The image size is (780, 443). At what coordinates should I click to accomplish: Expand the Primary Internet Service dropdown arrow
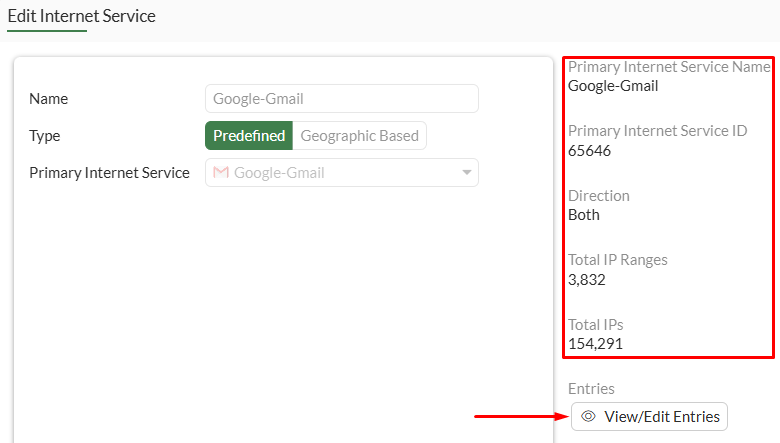(x=466, y=173)
